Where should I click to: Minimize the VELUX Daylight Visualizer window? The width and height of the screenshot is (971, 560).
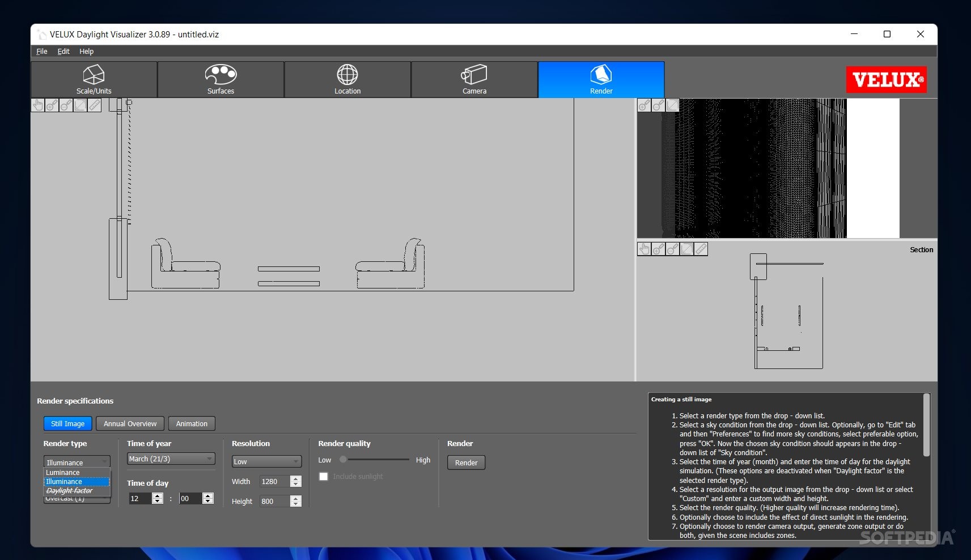tap(854, 34)
